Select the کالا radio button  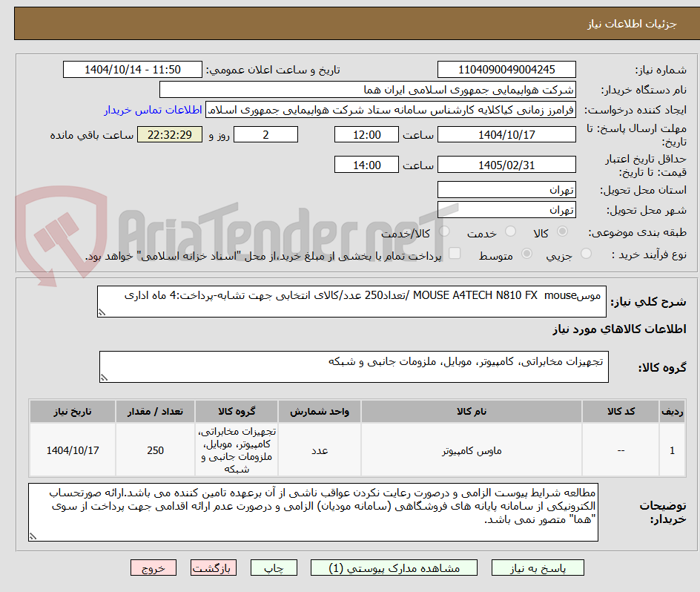click(562, 231)
